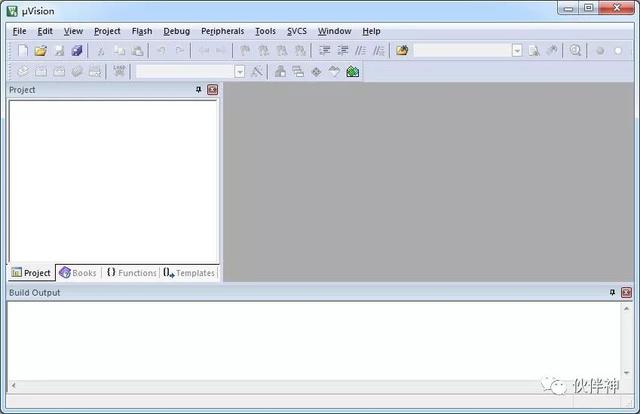Viewport: 640px width, 414px height.
Task: Click the Pack Installer icon
Action: click(x=335, y=71)
